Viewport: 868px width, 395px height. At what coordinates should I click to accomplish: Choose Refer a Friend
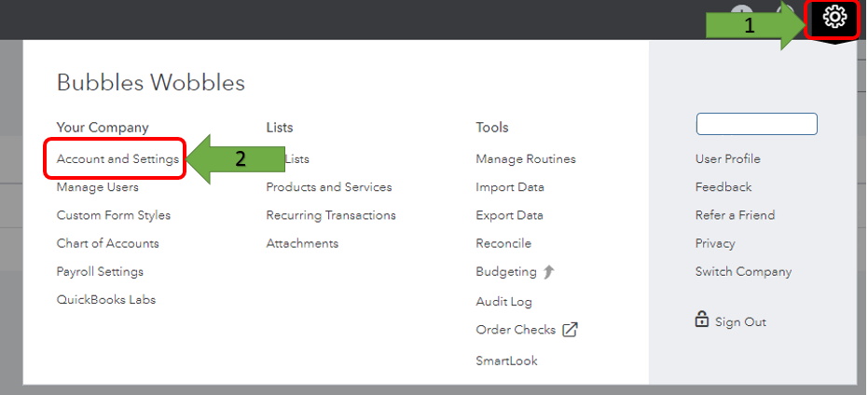coord(735,215)
